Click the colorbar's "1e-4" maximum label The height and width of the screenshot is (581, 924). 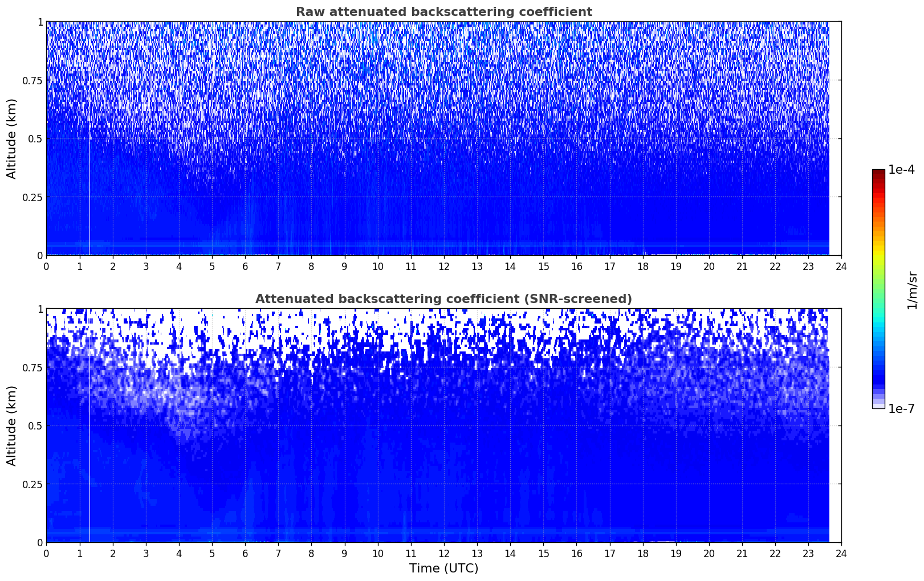(901, 170)
